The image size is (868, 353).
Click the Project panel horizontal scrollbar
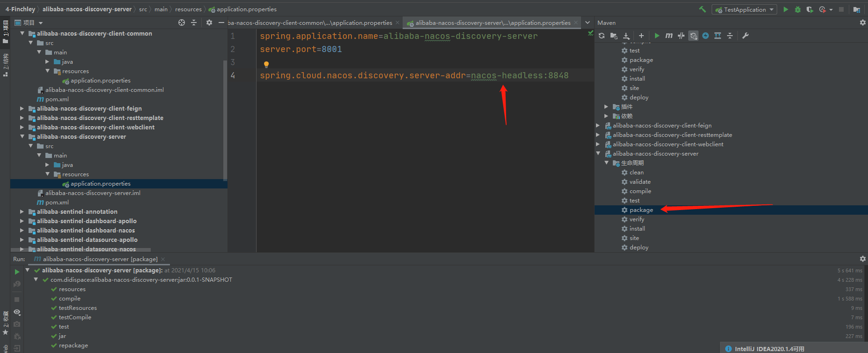click(81, 250)
